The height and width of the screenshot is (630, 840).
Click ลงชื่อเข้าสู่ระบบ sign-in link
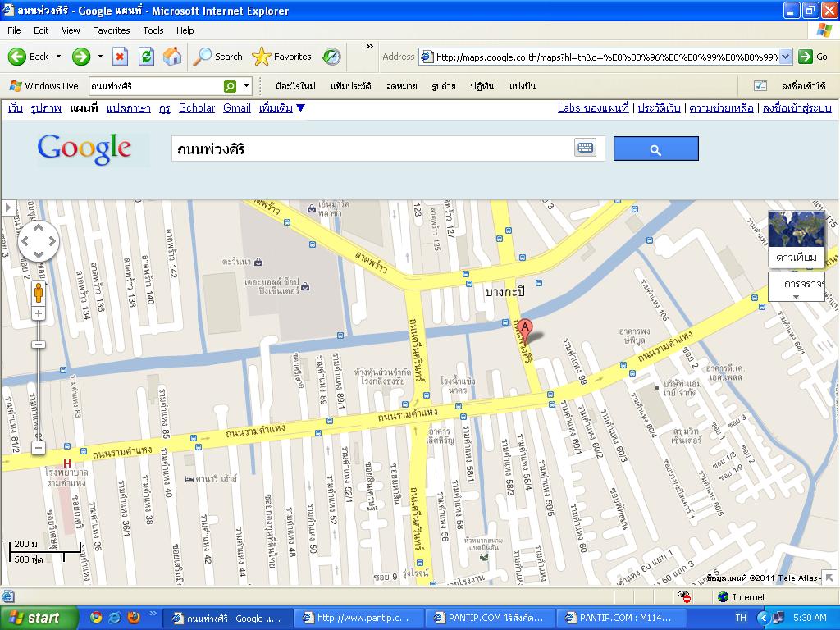point(797,107)
